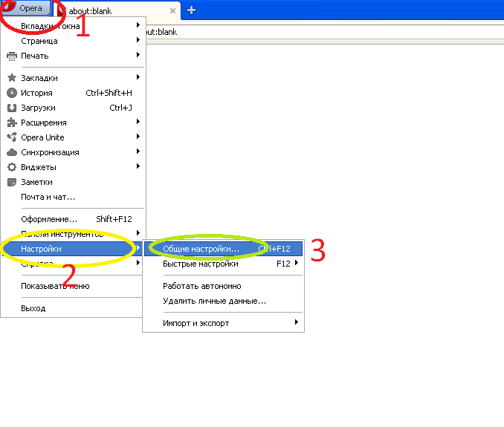The image size is (504, 427).
Task: Select Общие настройки menu item
Action: [201, 249]
